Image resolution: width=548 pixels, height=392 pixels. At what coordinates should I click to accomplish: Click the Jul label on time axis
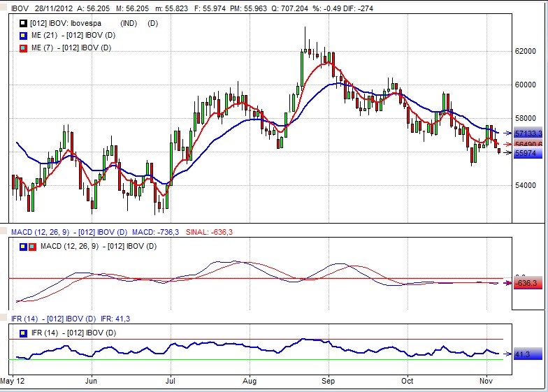[x=170, y=382]
